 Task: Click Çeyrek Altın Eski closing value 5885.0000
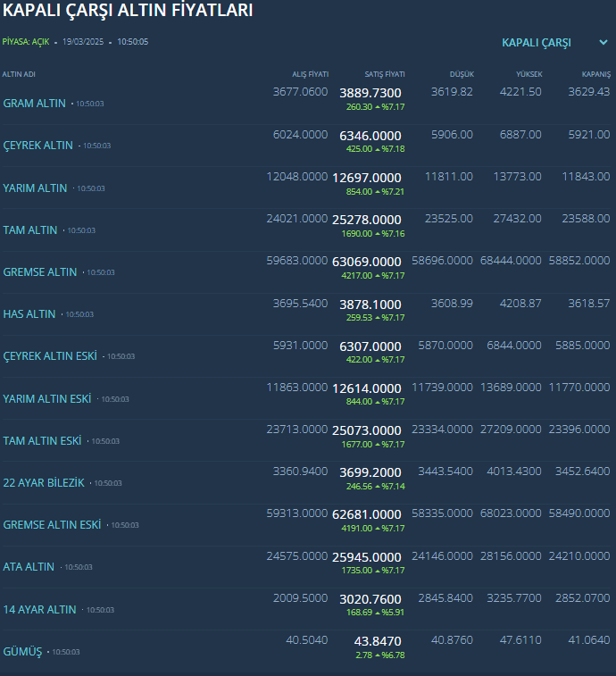[x=582, y=346]
